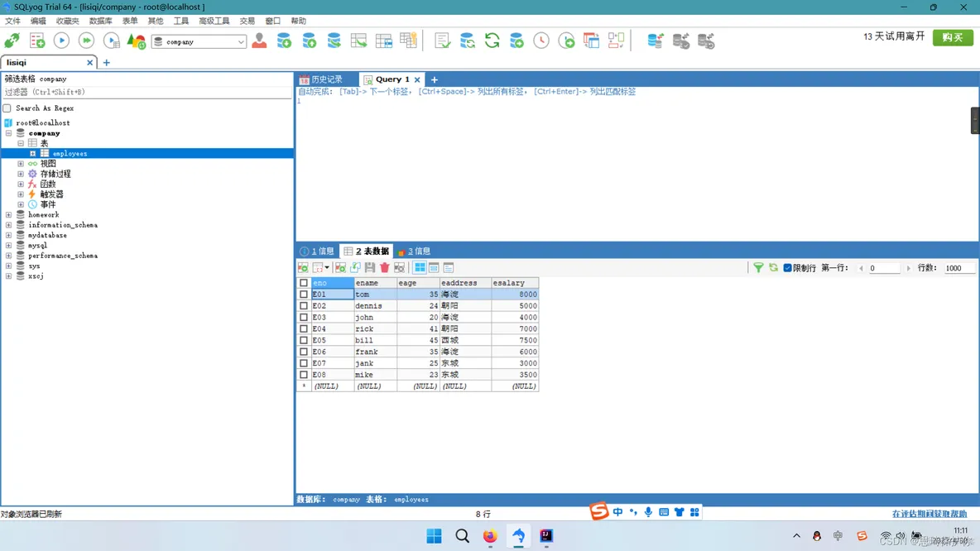
Task: Go to next page arrow beside first row
Action: click(x=908, y=268)
